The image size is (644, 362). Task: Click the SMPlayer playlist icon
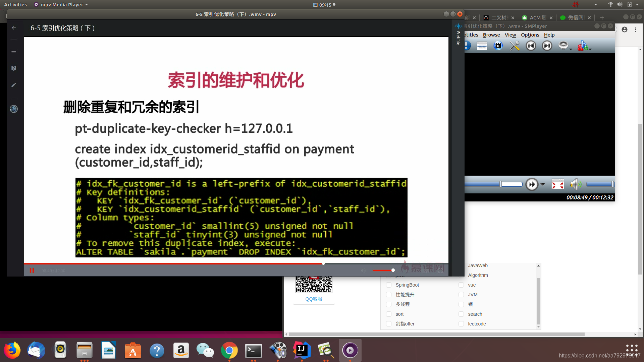pos(482,46)
